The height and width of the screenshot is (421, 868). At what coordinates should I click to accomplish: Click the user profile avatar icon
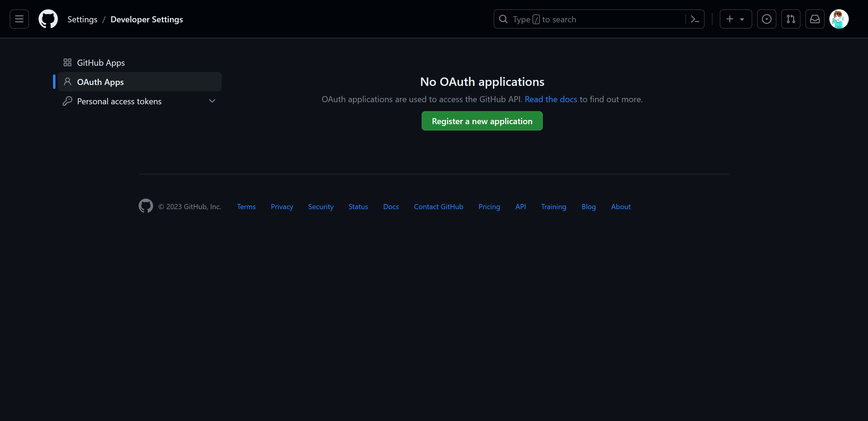[x=840, y=19]
